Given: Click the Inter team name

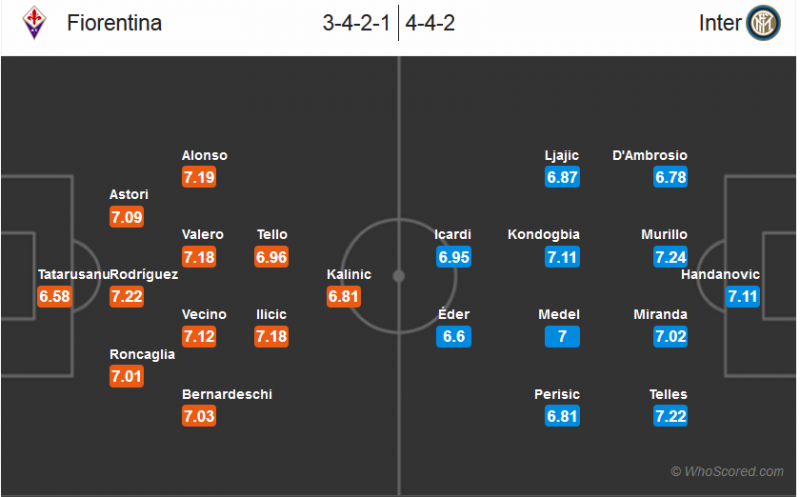Looking at the screenshot, I should 719,23.
